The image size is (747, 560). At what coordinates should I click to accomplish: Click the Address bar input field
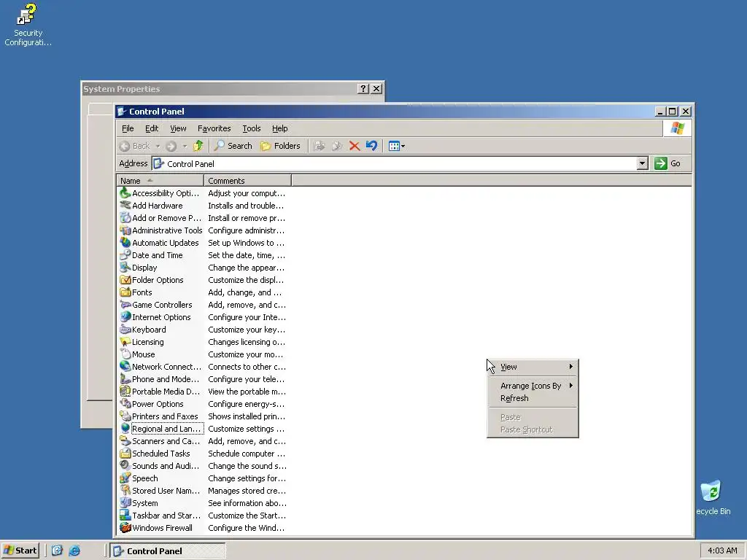click(395, 163)
